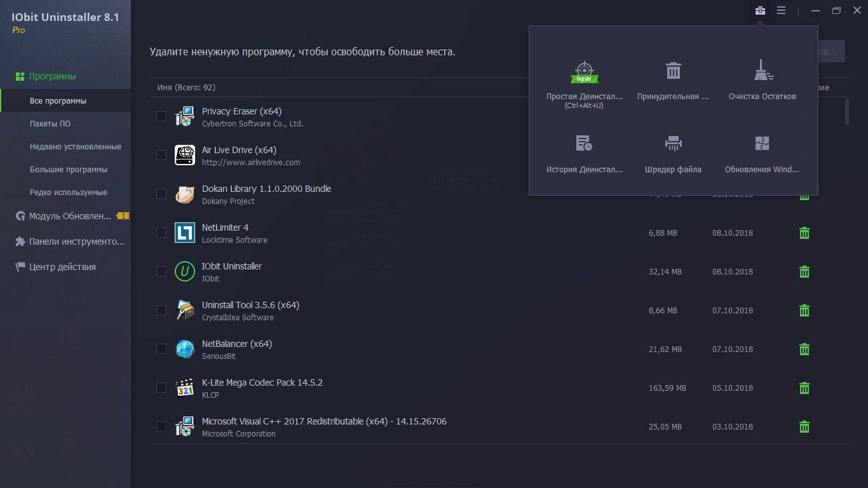
Task: Click the trash icon for NetLimiter 4
Action: (x=804, y=233)
